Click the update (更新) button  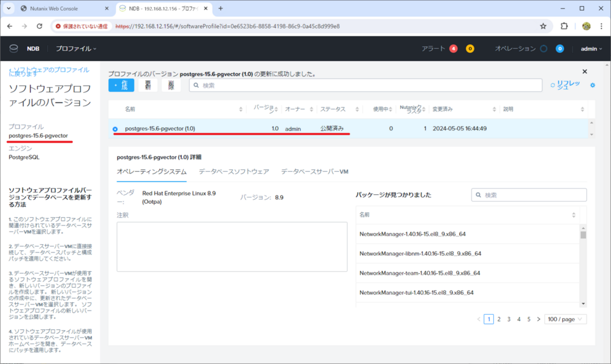[x=148, y=85]
